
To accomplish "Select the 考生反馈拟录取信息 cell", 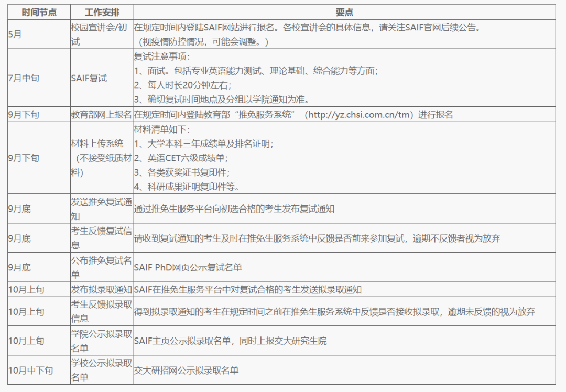I will (102, 311).
